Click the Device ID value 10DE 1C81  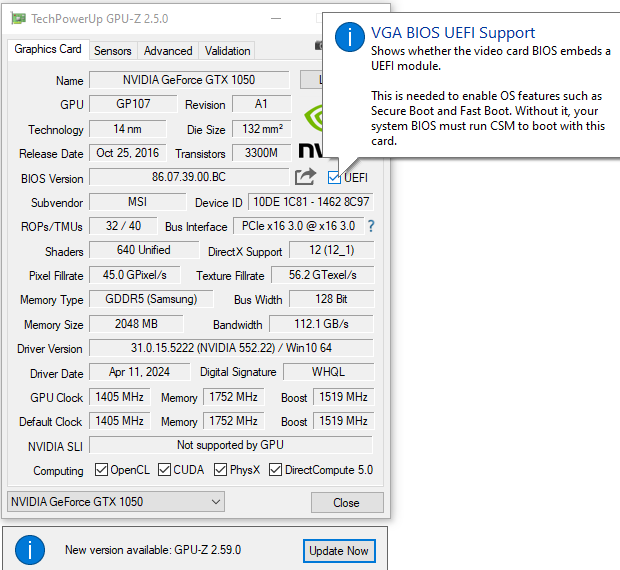coord(311,202)
